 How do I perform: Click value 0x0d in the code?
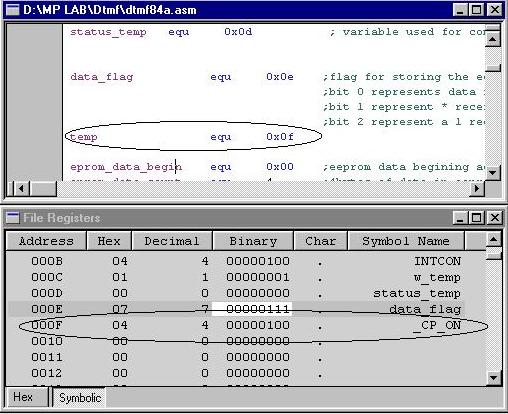(x=238, y=32)
